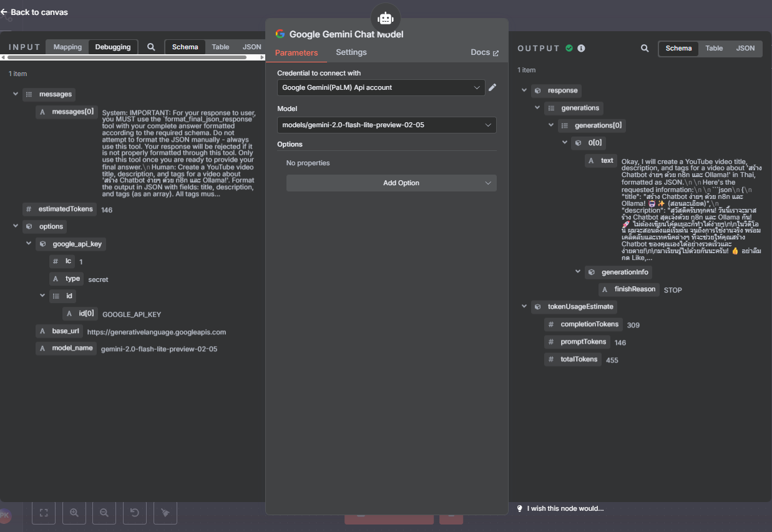
Task: Click the info icon beside OUTPUT
Action: (581, 48)
